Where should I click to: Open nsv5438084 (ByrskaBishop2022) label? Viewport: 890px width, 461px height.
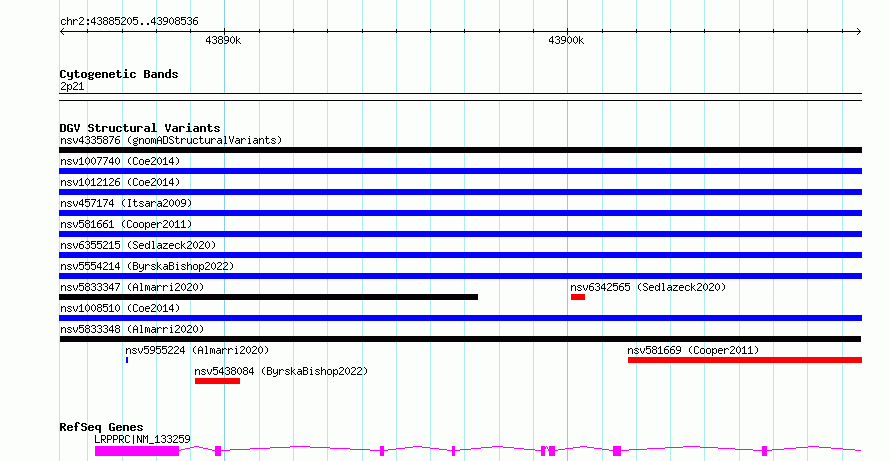(281, 371)
